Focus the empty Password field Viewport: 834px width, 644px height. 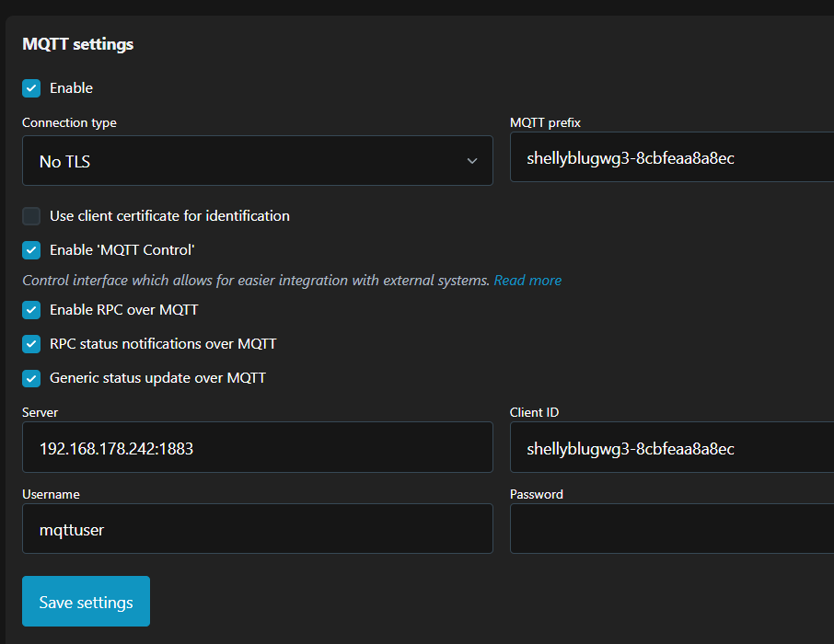pos(672,529)
